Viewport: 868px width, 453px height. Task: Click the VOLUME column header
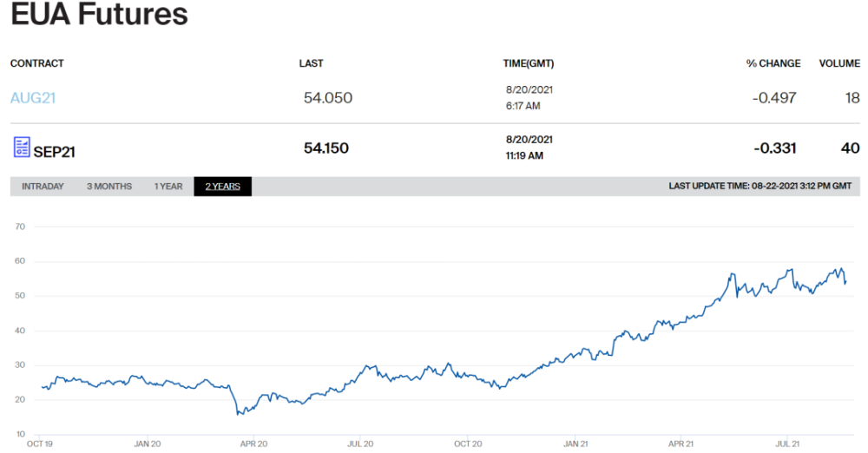pyautogui.click(x=839, y=63)
